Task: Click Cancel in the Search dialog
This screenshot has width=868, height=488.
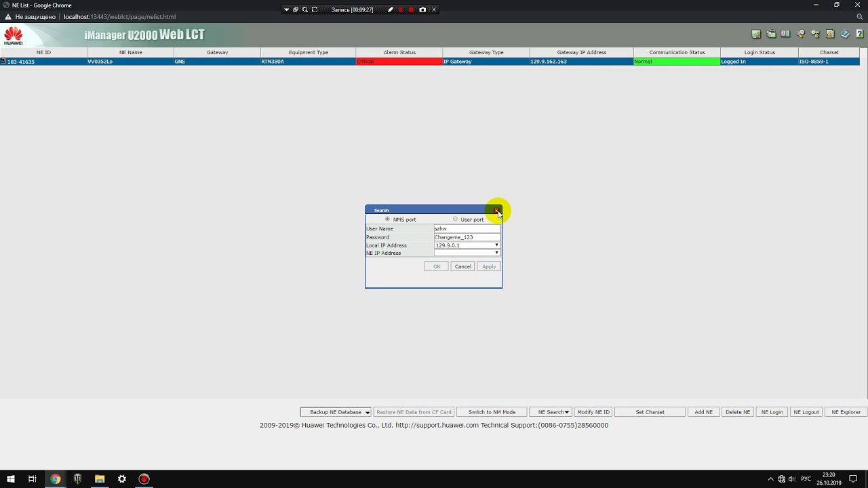Action: click(x=462, y=266)
